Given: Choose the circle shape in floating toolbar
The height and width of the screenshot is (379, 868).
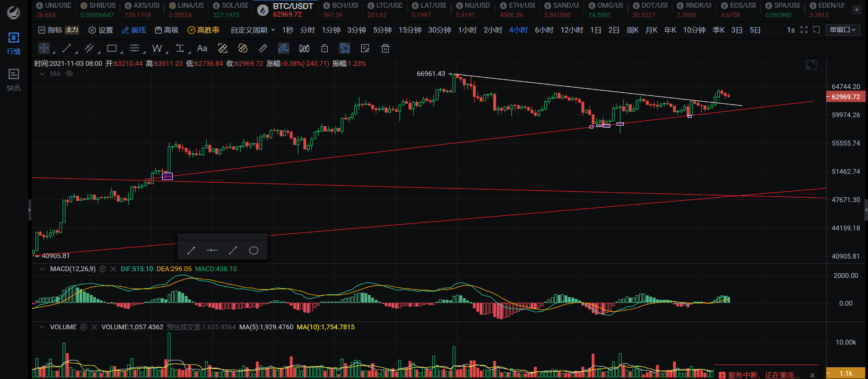Looking at the screenshot, I should pyautogui.click(x=254, y=251).
